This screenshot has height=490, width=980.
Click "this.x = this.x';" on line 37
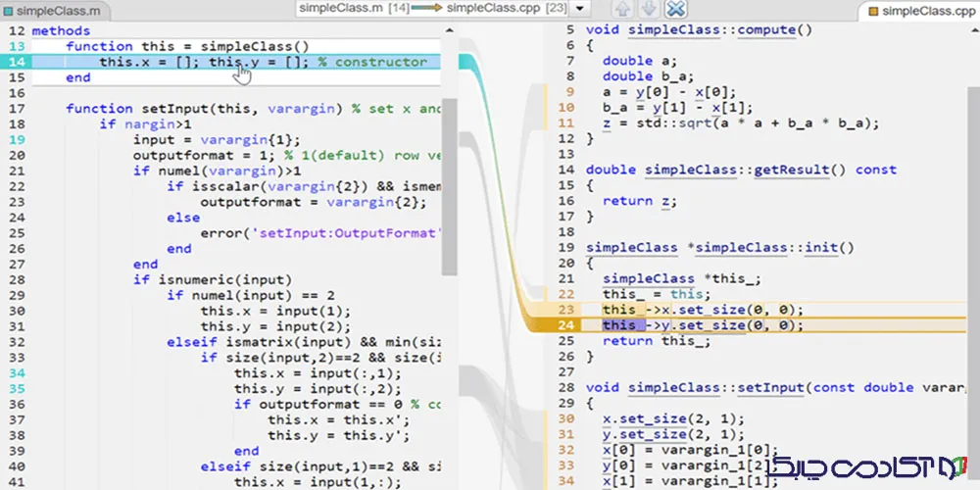tap(339, 419)
